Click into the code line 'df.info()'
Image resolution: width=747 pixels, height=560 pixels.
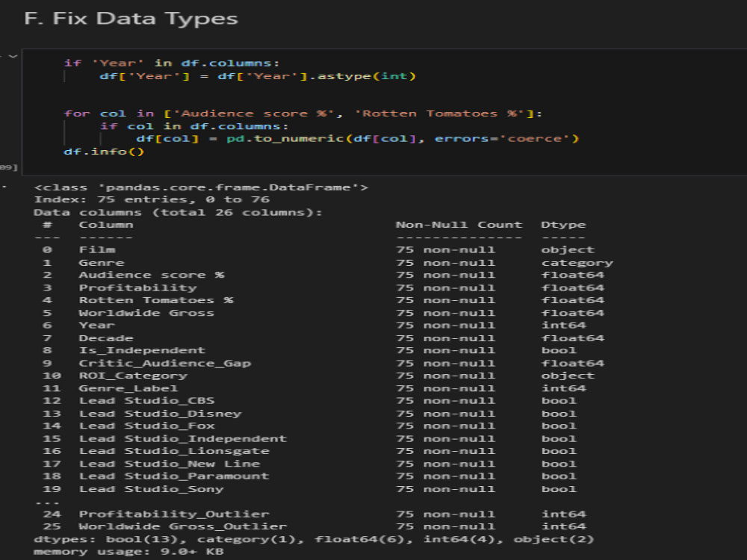click(x=103, y=152)
